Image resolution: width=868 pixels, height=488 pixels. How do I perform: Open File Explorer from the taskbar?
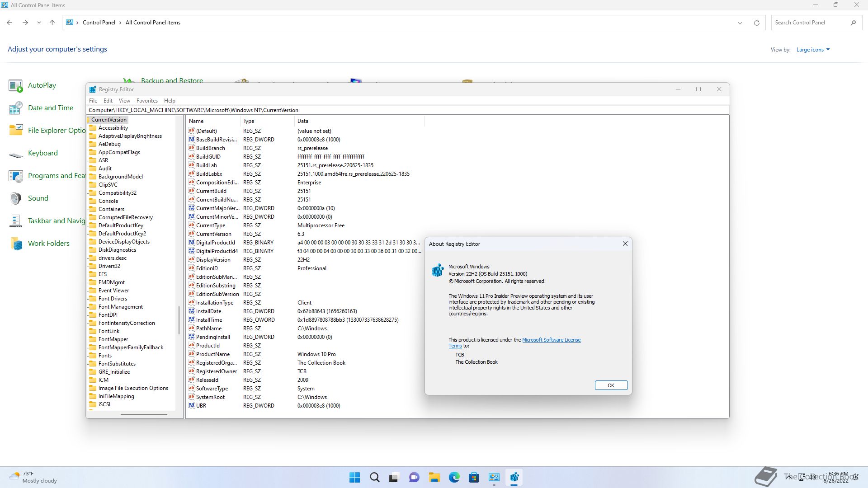point(434,477)
